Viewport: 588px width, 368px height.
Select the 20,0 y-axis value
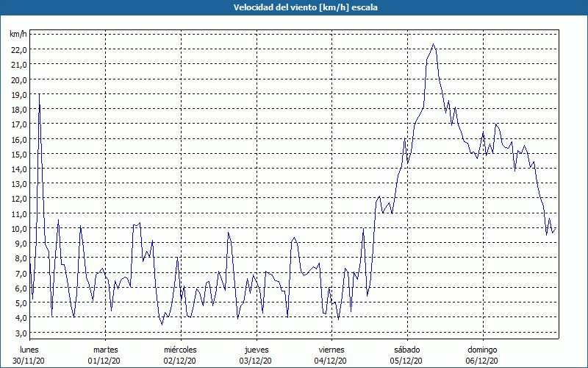coord(20,79)
